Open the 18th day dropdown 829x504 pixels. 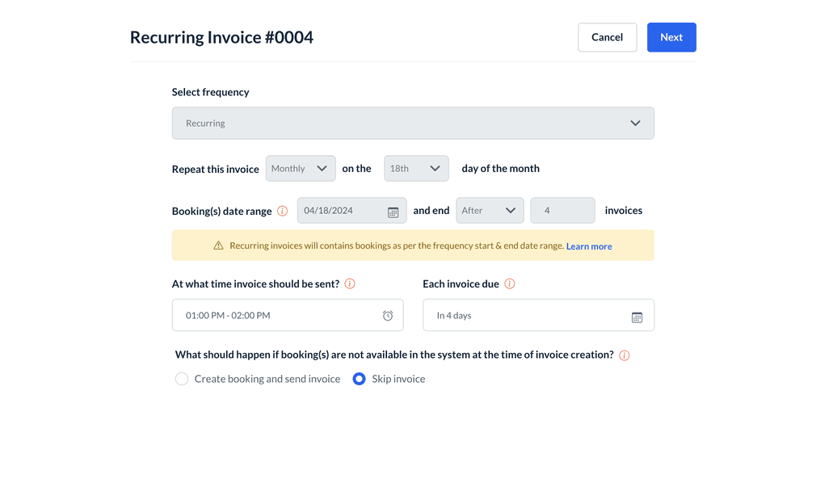416,169
